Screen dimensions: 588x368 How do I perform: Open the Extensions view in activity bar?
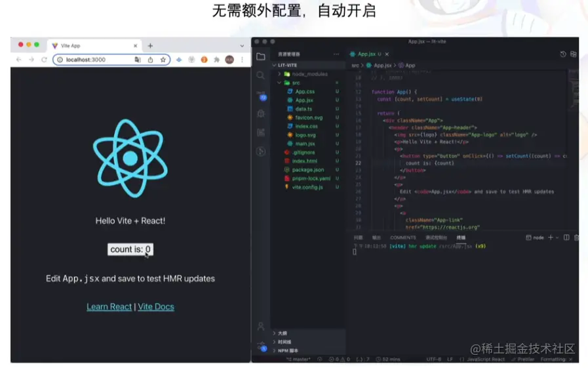pyautogui.click(x=261, y=133)
